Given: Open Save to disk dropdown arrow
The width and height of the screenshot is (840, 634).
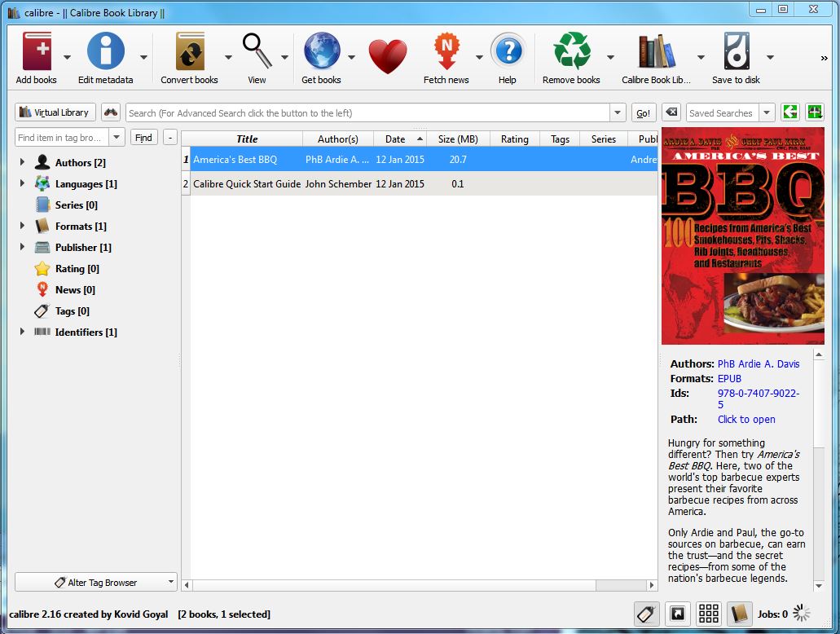Looking at the screenshot, I should [x=770, y=57].
